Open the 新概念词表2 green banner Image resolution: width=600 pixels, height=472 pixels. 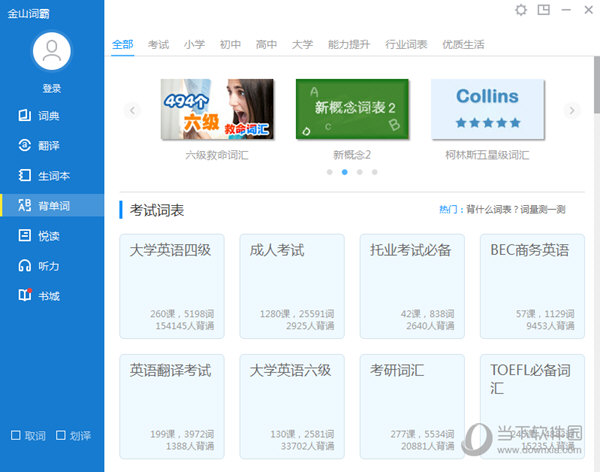point(352,109)
